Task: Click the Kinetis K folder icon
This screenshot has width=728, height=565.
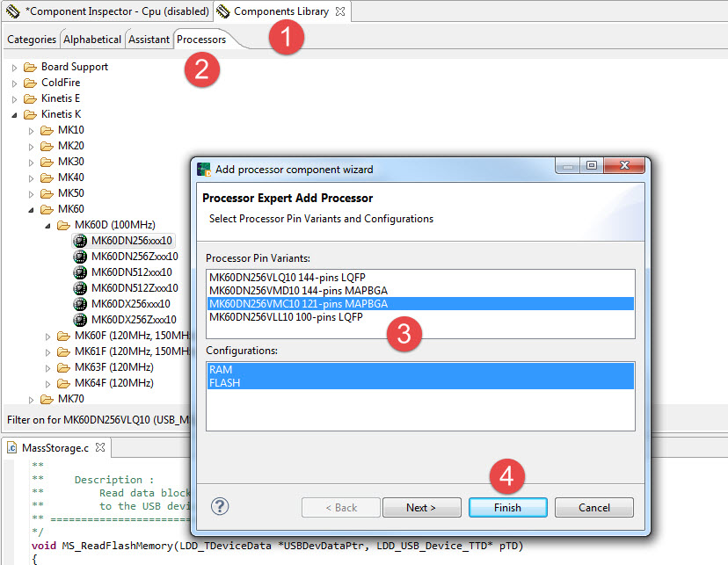Action: pos(30,114)
